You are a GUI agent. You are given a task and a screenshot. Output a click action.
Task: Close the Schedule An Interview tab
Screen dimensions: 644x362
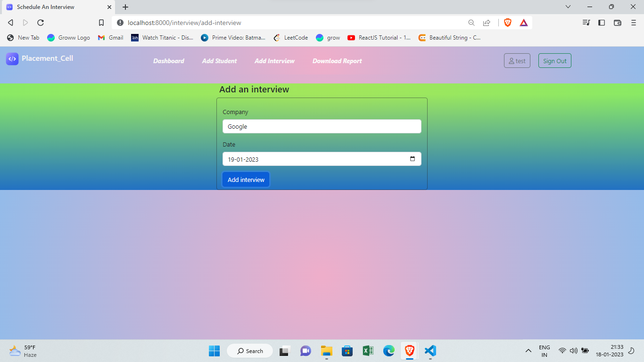pyautogui.click(x=108, y=7)
